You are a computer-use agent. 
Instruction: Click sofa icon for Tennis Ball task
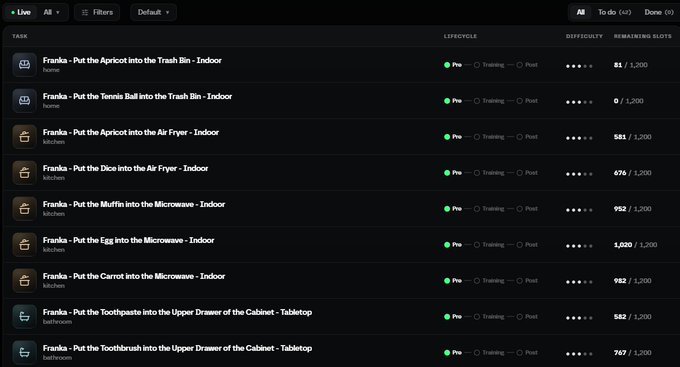pyautogui.click(x=24, y=101)
